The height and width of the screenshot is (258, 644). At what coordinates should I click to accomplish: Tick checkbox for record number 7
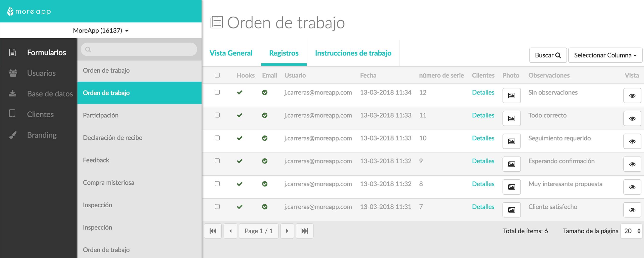pyautogui.click(x=217, y=206)
